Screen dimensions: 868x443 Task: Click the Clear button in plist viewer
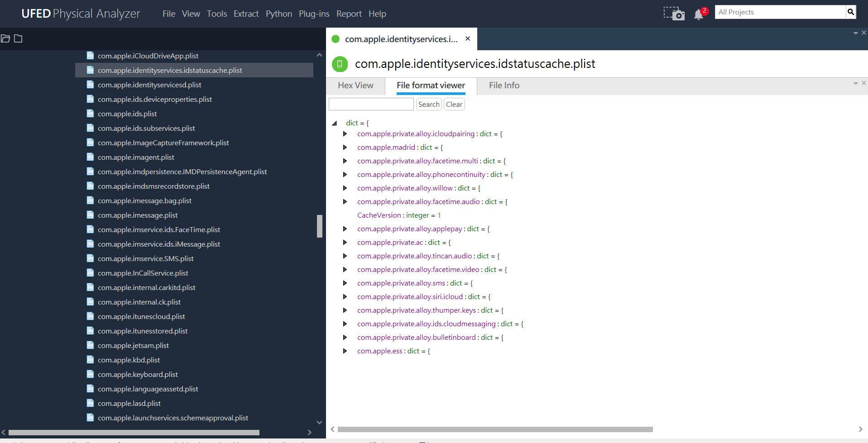[x=454, y=105]
